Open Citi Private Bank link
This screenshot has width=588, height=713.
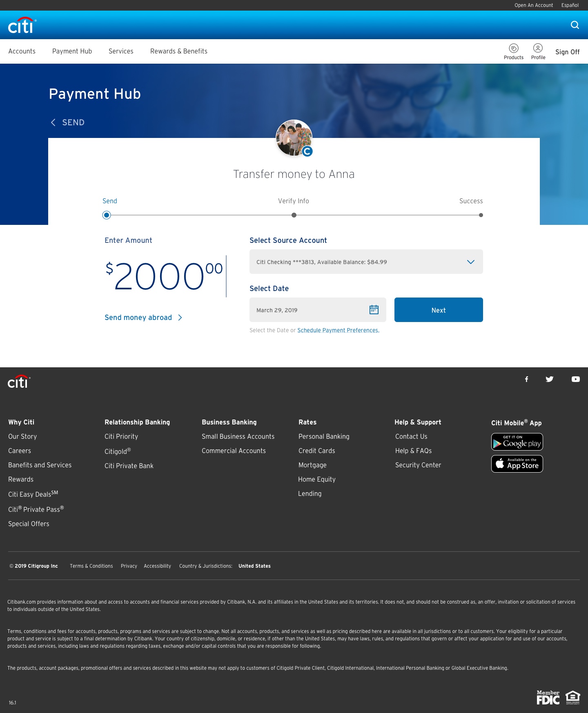129,466
